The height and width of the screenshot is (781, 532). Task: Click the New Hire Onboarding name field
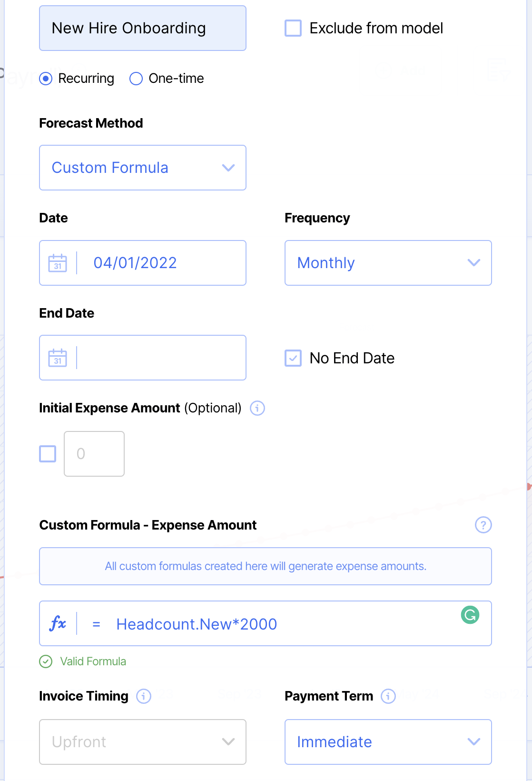143,28
